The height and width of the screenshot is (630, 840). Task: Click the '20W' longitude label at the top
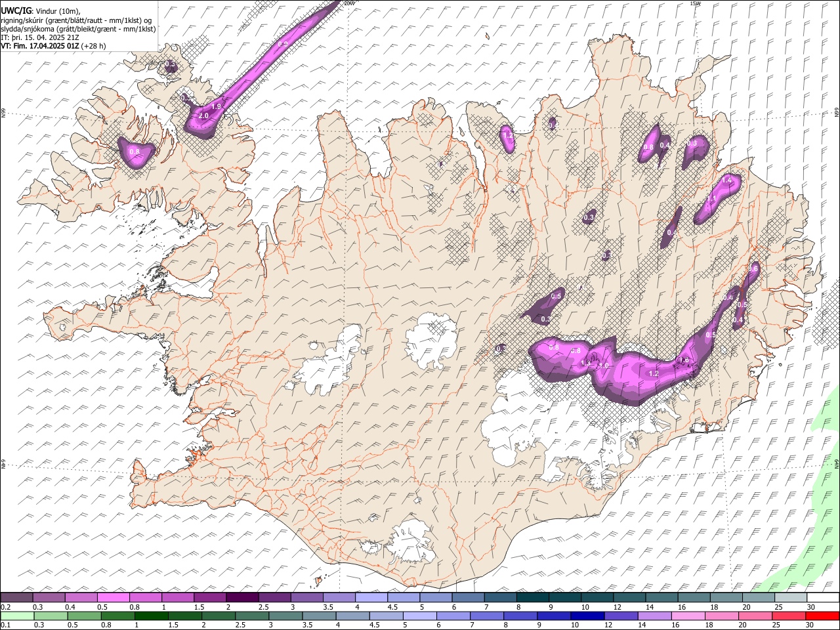[349, 3]
